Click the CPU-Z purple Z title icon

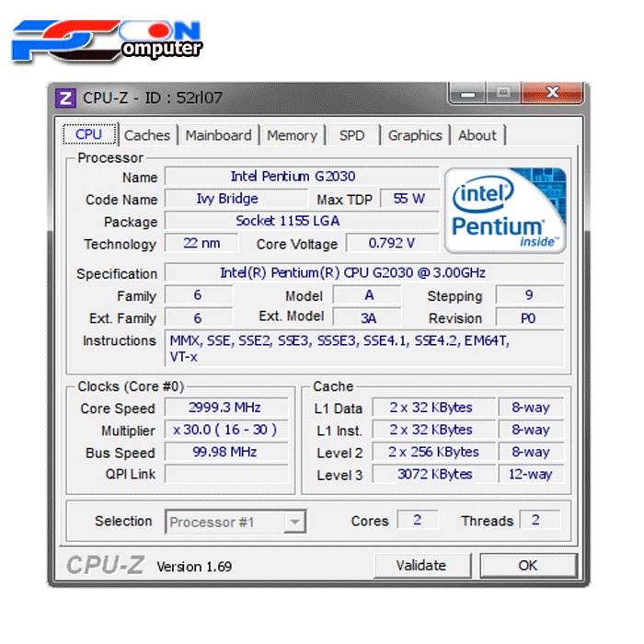pyautogui.click(x=65, y=98)
